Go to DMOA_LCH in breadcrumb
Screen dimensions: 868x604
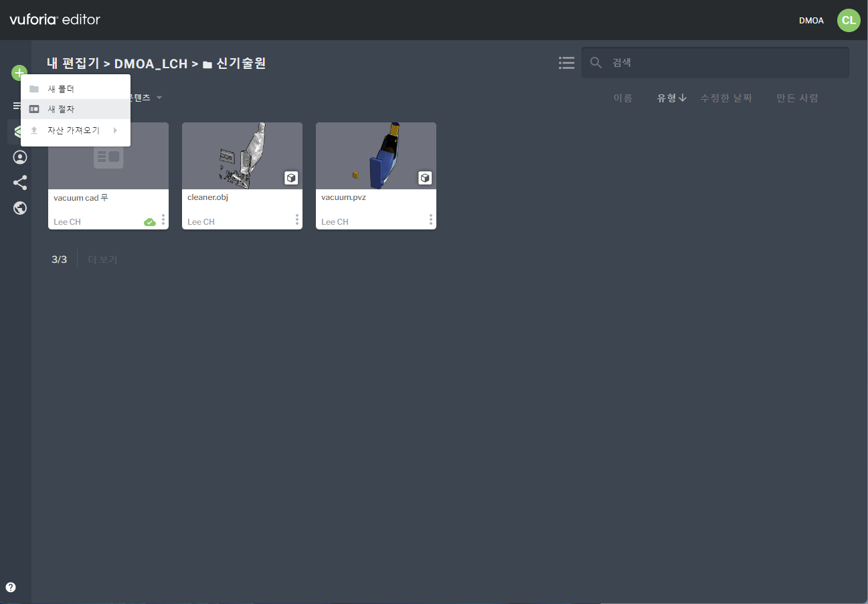point(151,64)
